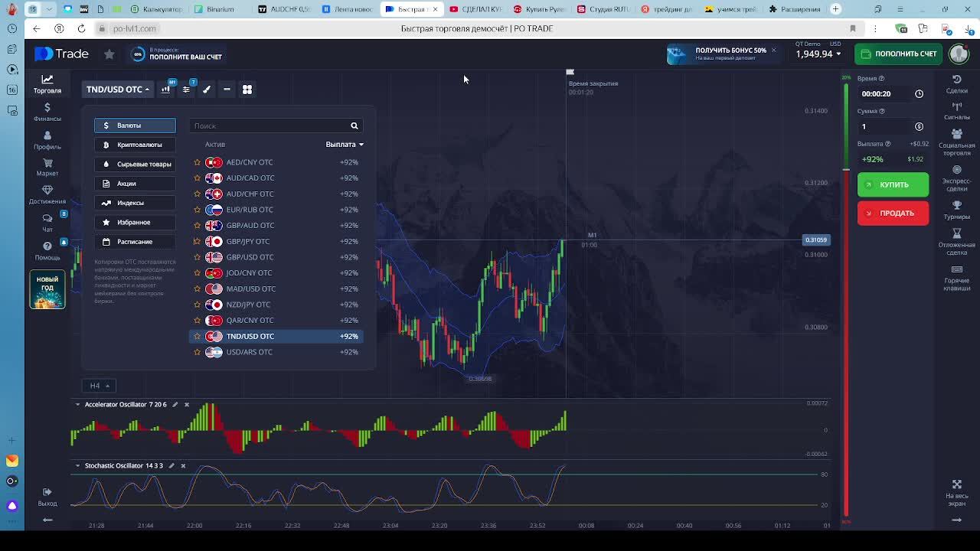Image resolution: width=980 pixels, height=551 pixels.
Task: Open Social trading (Социальная торговля) panel
Action: (x=956, y=142)
